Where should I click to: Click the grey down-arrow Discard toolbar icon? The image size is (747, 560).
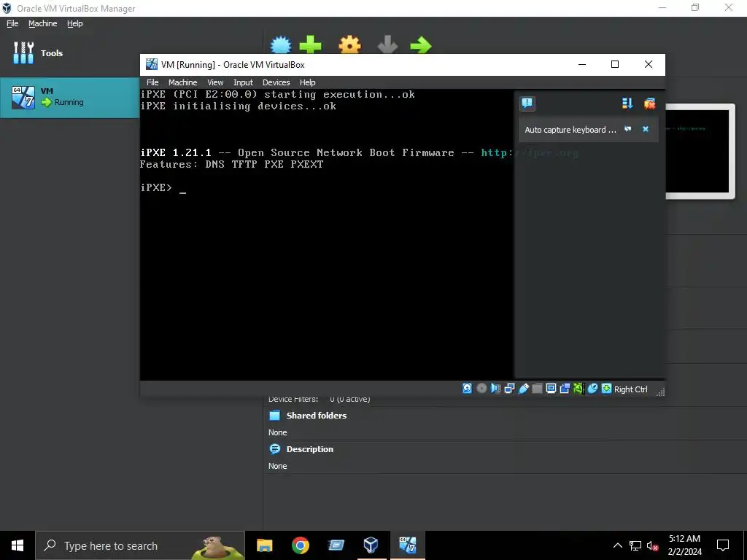point(387,44)
